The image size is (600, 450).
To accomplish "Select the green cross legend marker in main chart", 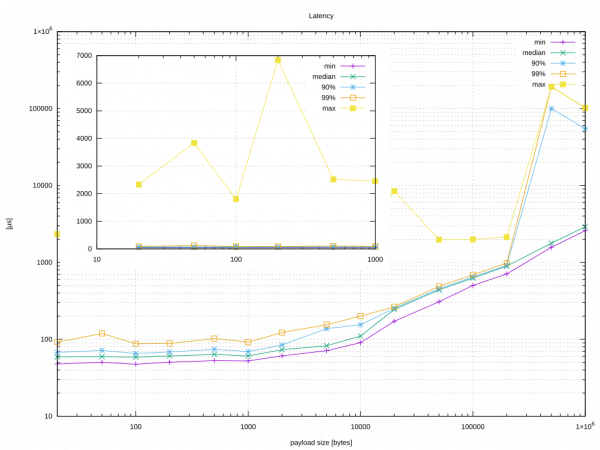I will coord(564,52).
